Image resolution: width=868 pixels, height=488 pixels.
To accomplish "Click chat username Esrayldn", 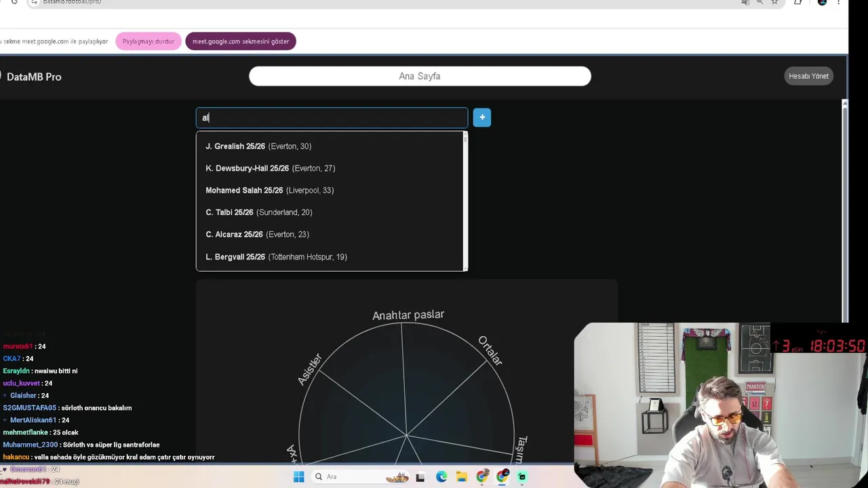I will [x=16, y=371].
